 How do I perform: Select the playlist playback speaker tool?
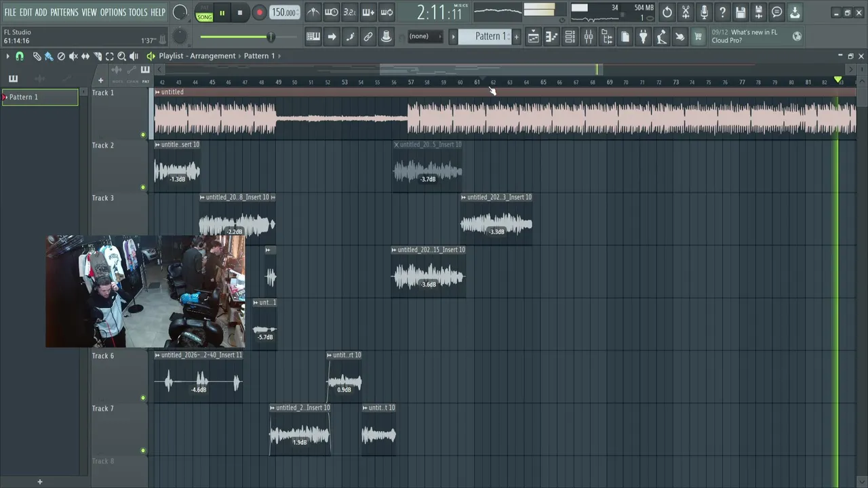point(134,56)
